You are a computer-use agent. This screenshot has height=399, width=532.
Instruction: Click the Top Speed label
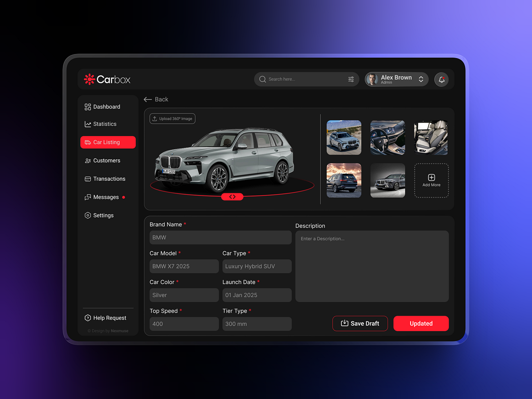click(x=164, y=311)
